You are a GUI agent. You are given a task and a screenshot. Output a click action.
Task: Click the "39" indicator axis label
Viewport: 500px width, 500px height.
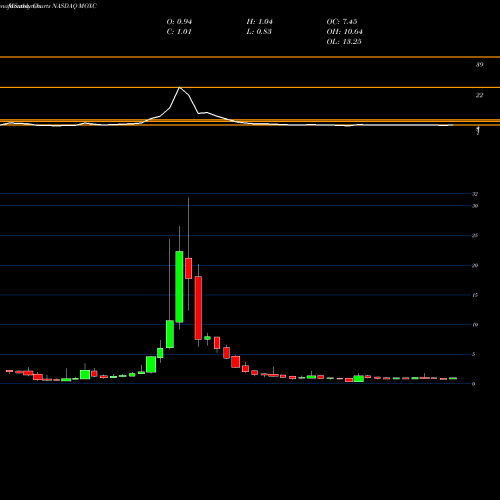[x=479, y=65]
